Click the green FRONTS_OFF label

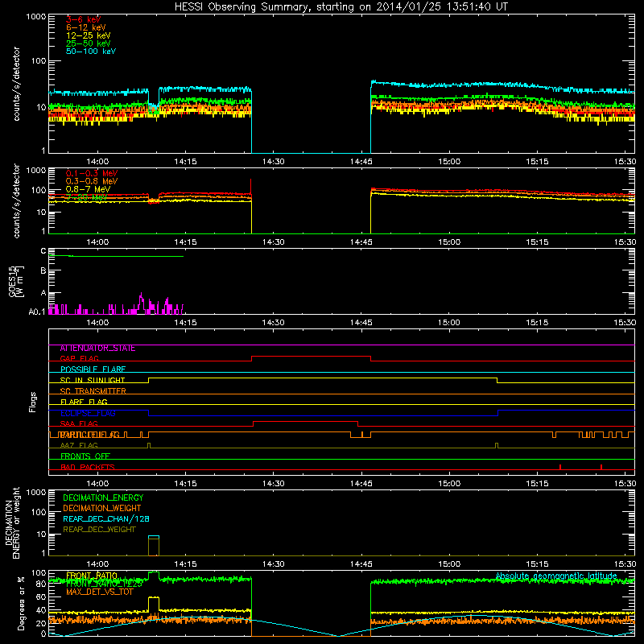pyautogui.click(x=85, y=456)
